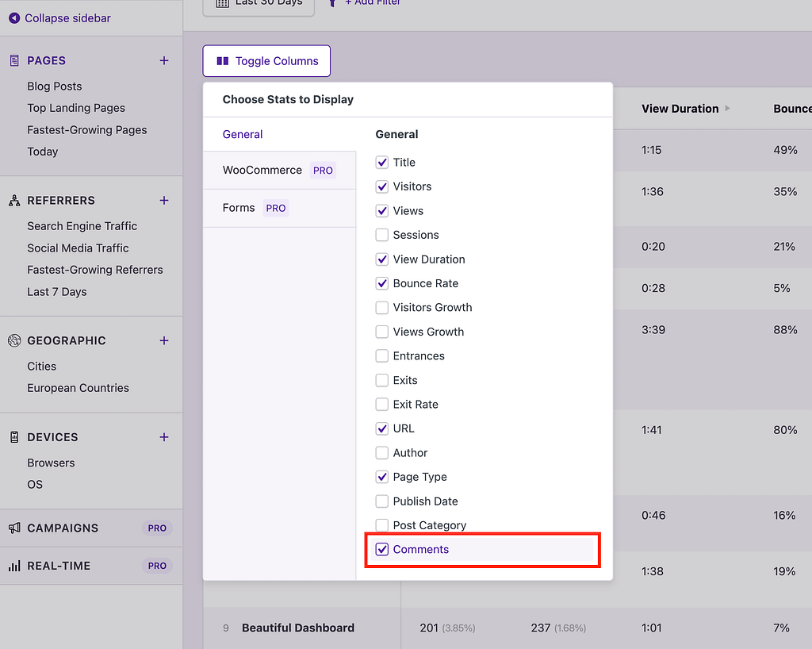812x649 pixels.
Task: Click the Devices icon in sidebar
Action: coord(13,436)
